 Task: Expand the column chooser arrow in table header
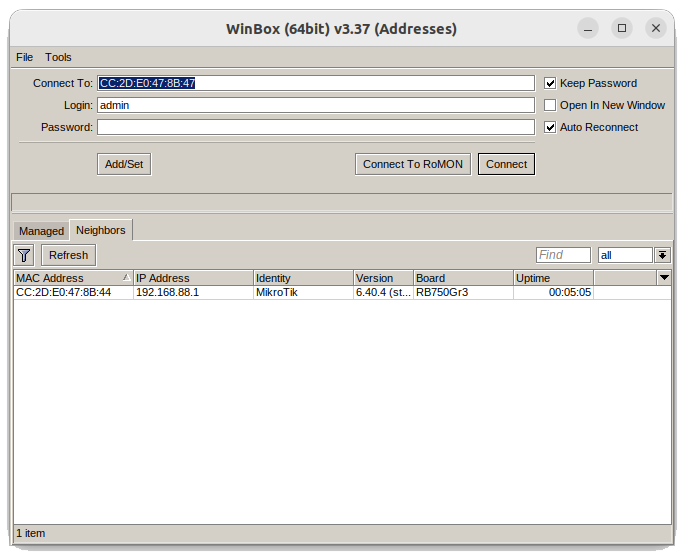[664, 278]
